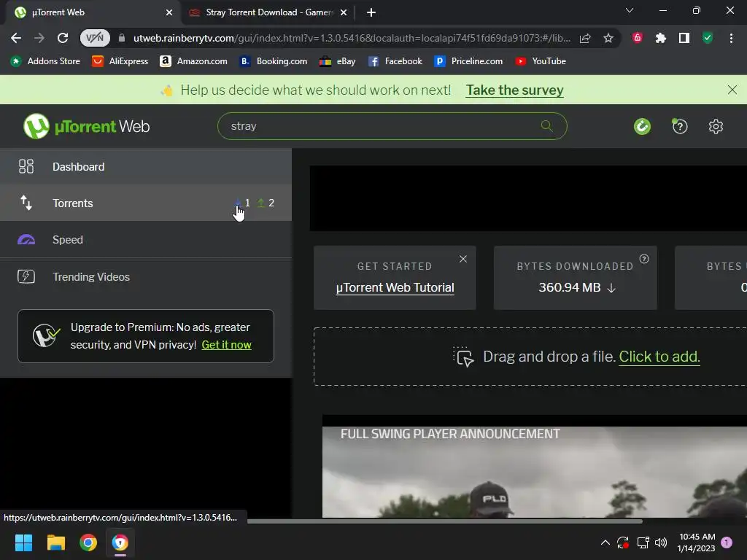Click the Speed gauge icon

(26, 239)
